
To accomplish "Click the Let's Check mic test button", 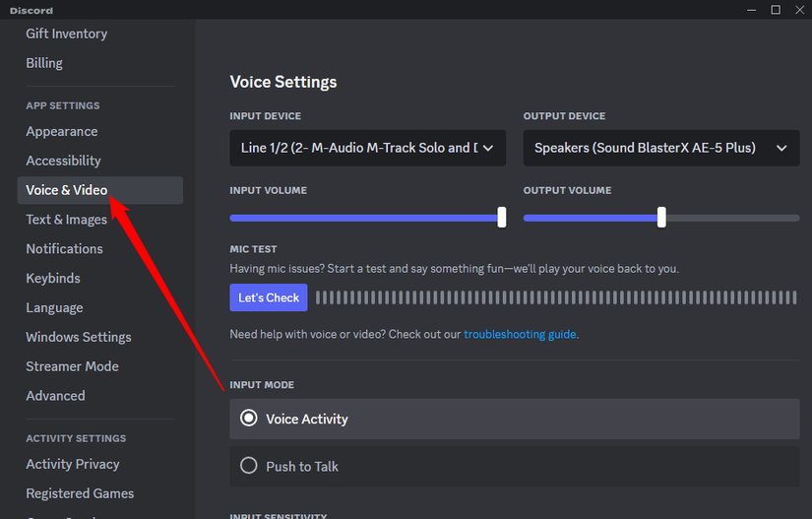I will pos(269,297).
